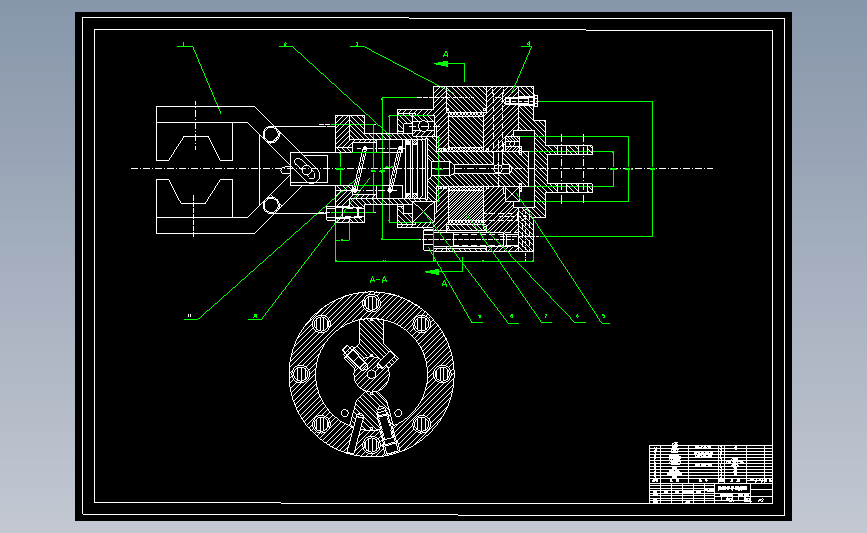Click part callout number 11
Viewport: 867px width, 533px height.
[x=190, y=316]
